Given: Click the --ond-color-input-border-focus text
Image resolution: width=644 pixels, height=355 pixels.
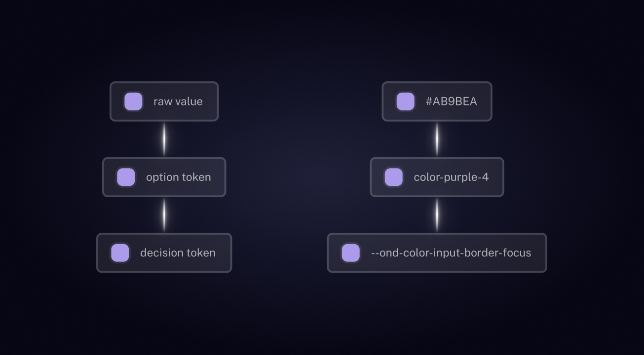Looking at the screenshot, I should [x=451, y=253].
